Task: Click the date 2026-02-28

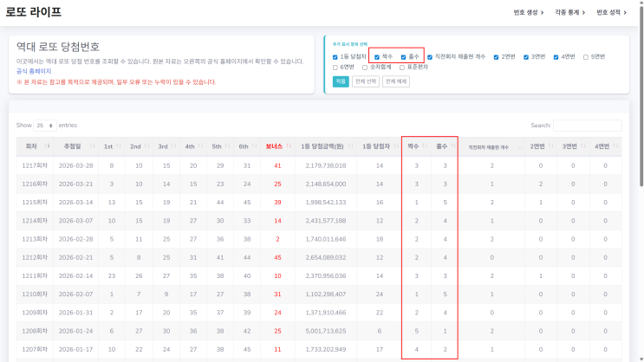Action: (75, 239)
